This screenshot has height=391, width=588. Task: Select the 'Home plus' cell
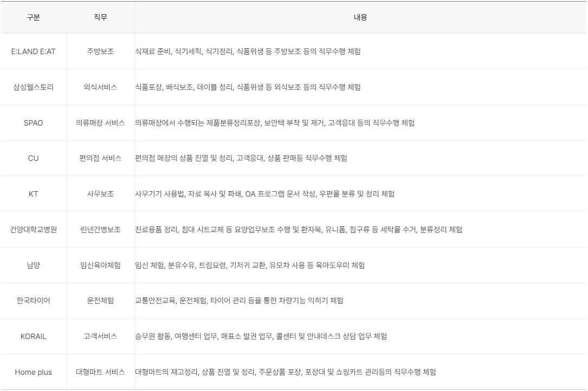click(x=34, y=372)
